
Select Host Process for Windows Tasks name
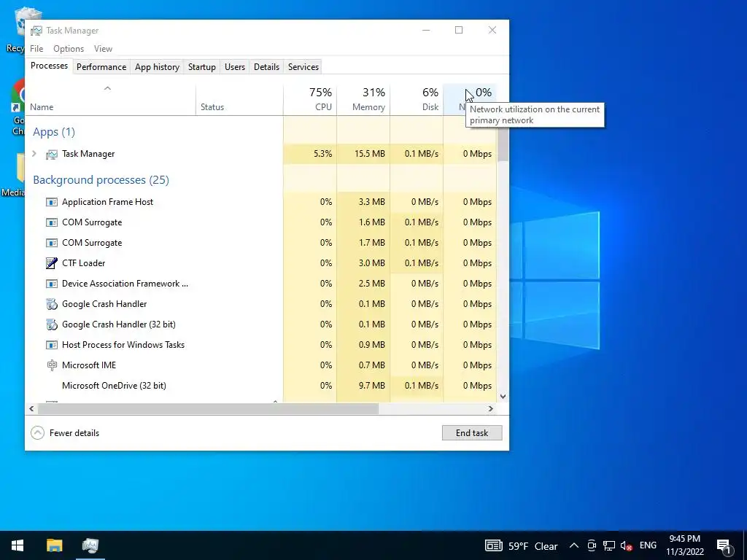pyautogui.click(x=123, y=345)
